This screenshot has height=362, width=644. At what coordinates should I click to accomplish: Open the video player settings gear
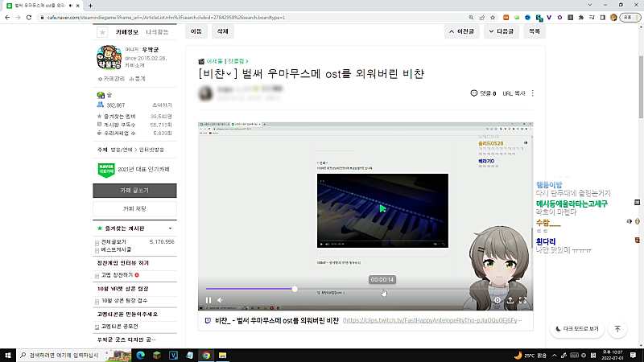tap(497, 300)
